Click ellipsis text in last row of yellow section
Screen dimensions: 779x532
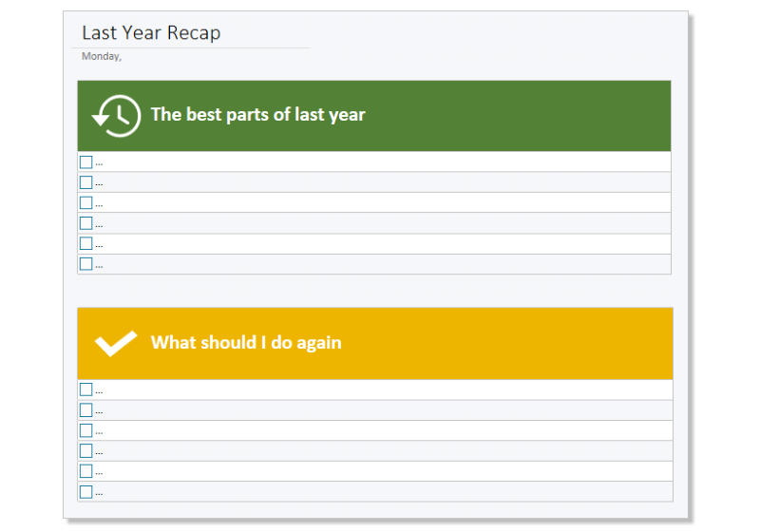(x=99, y=494)
